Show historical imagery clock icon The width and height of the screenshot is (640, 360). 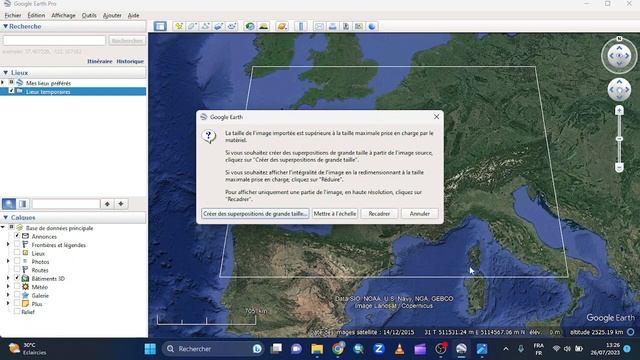pos(250,26)
